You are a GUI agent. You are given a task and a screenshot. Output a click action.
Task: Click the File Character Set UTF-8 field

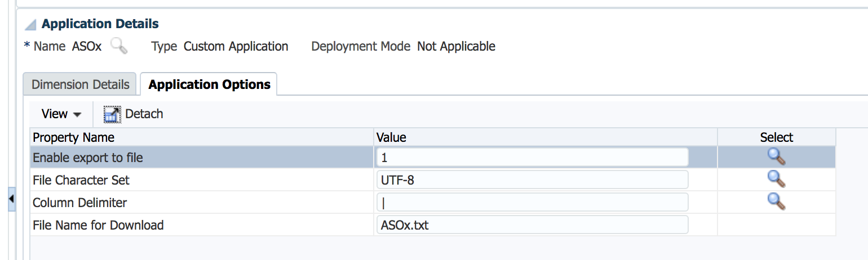(x=532, y=180)
